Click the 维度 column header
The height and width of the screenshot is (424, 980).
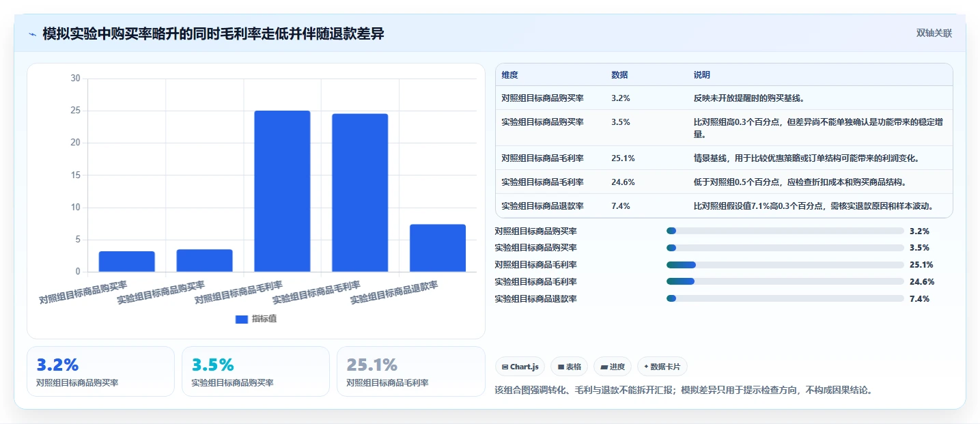pyautogui.click(x=510, y=75)
